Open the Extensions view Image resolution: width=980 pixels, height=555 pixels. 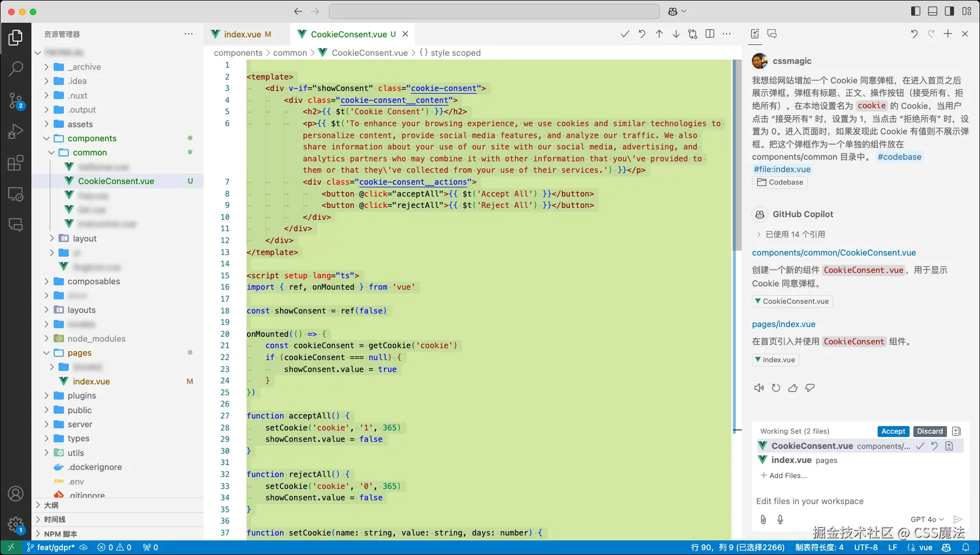16,162
